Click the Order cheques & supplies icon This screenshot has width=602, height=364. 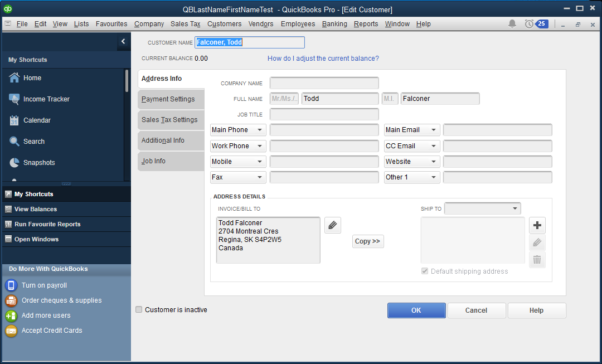(x=11, y=300)
